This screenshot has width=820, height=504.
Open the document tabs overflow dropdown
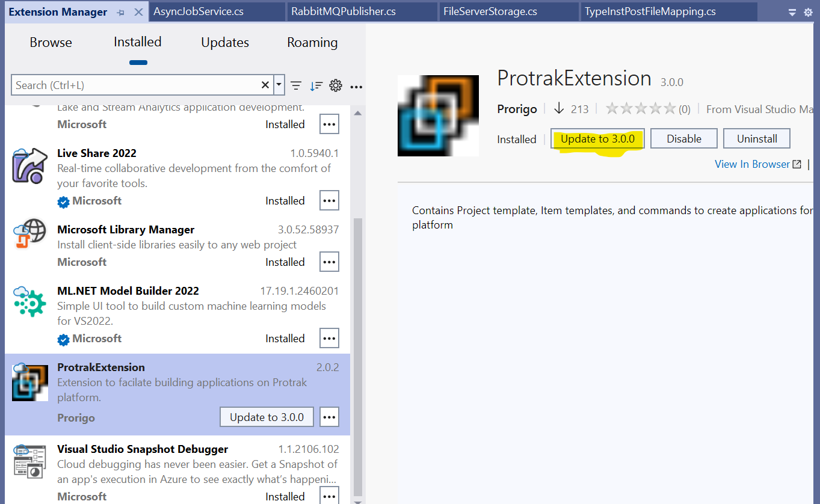pos(792,12)
